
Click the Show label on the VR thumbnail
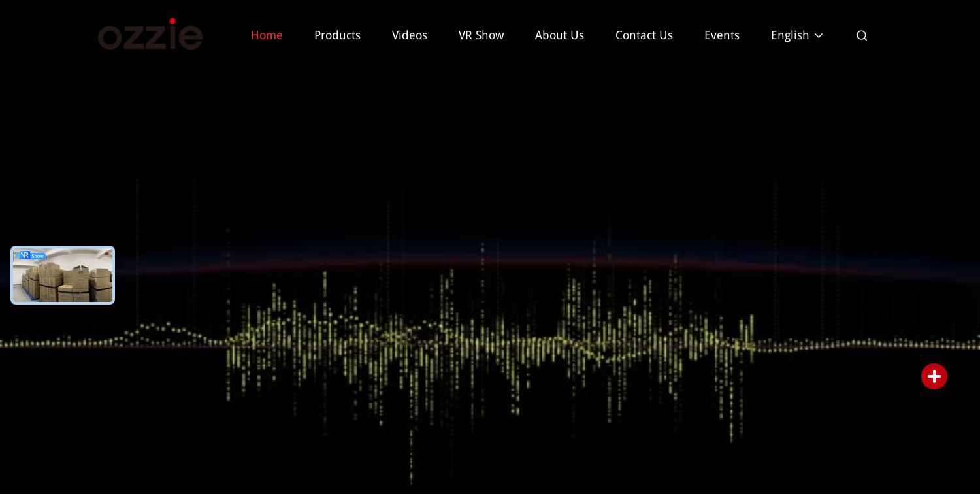[x=37, y=256]
